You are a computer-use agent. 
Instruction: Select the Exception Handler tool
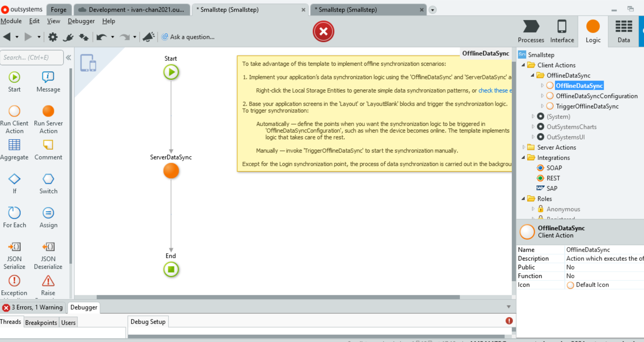tap(14, 286)
